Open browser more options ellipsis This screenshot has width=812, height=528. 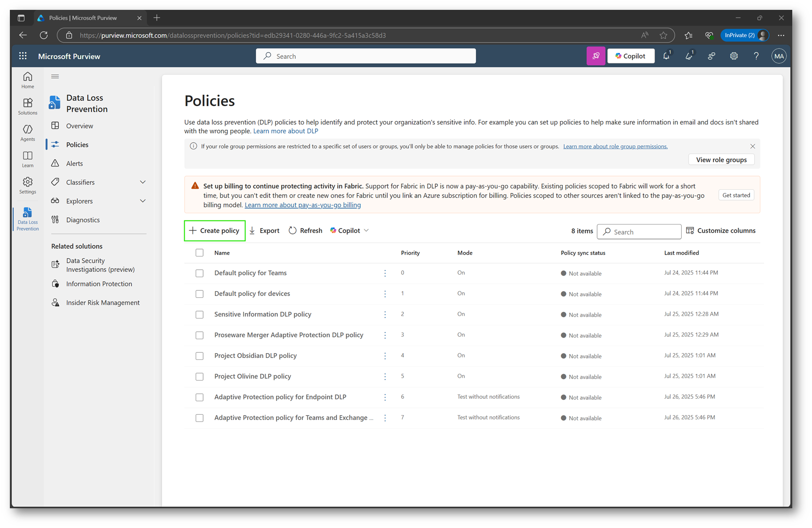781,35
